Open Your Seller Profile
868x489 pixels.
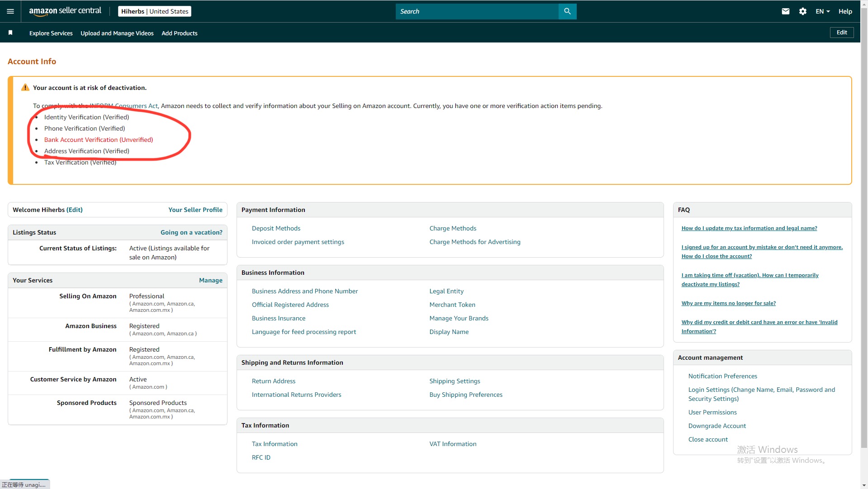[x=195, y=210]
